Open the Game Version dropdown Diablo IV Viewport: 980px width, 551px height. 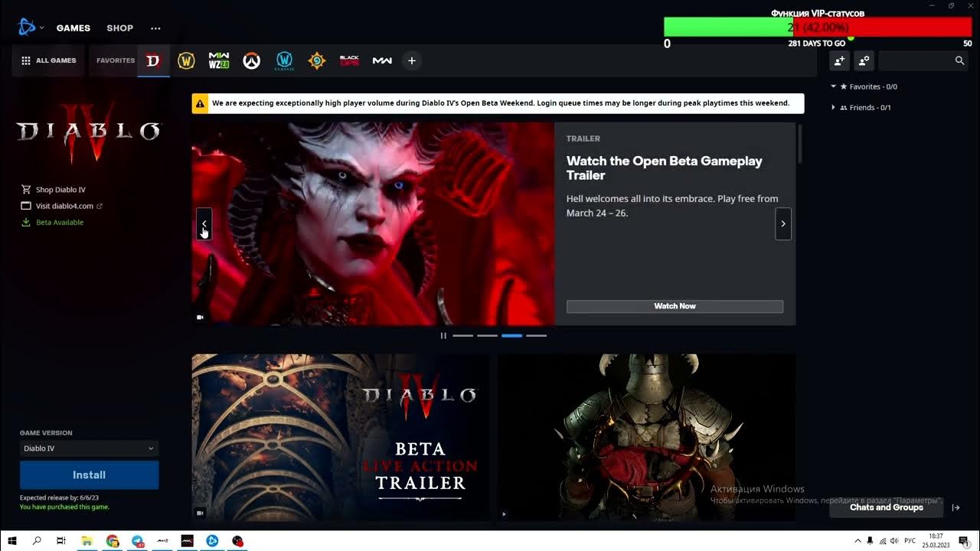coord(89,448)
